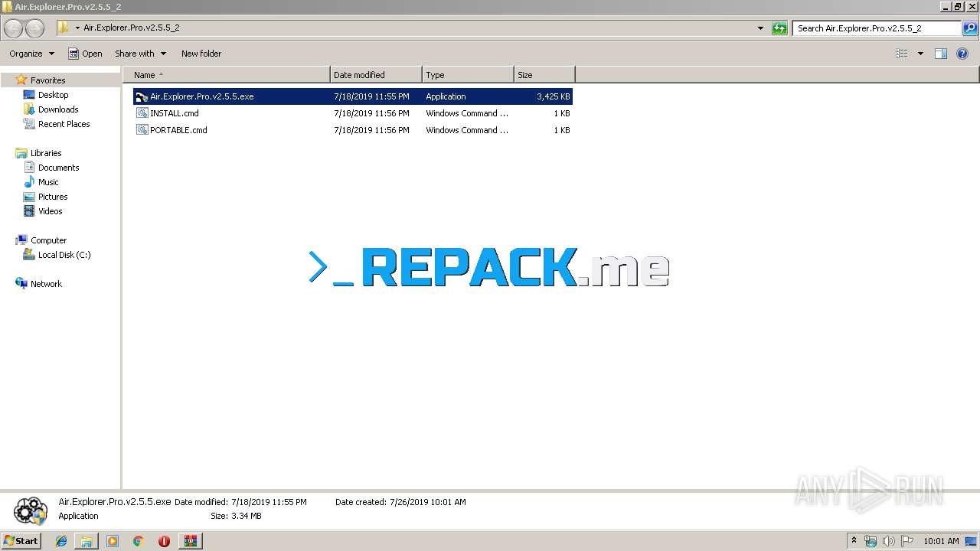Expand the address bar history dropdown arrow

(760, 28)
